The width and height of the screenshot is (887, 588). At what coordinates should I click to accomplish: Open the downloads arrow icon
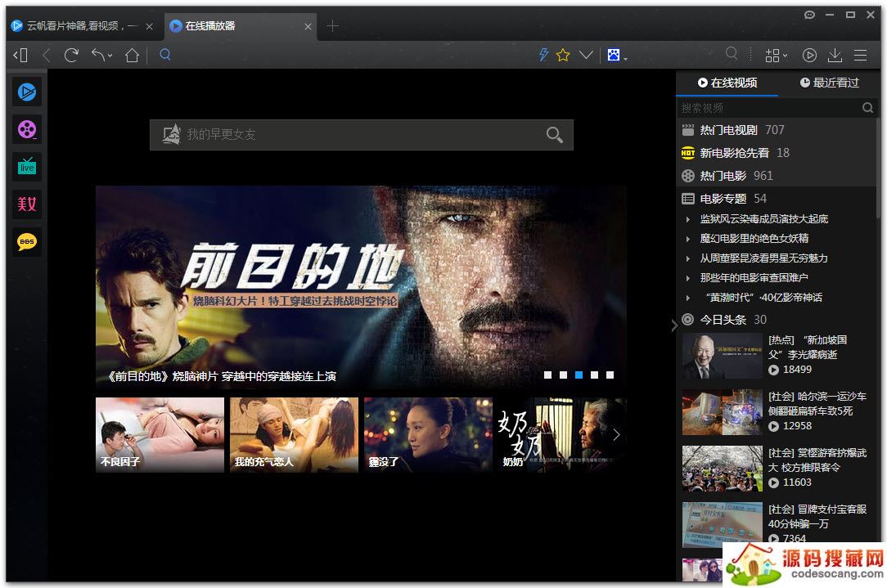pyautogui.click(x=835, y=55)
